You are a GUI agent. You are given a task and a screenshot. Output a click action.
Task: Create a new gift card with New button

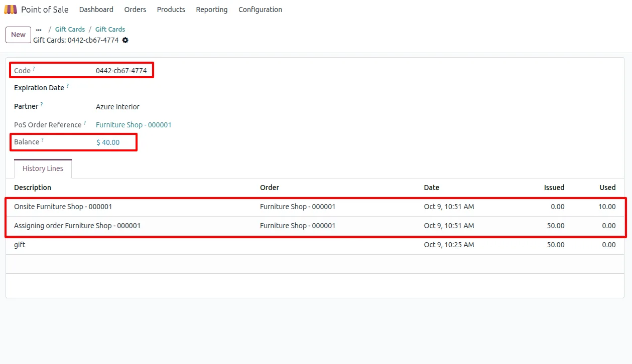(x=18, y=35)
